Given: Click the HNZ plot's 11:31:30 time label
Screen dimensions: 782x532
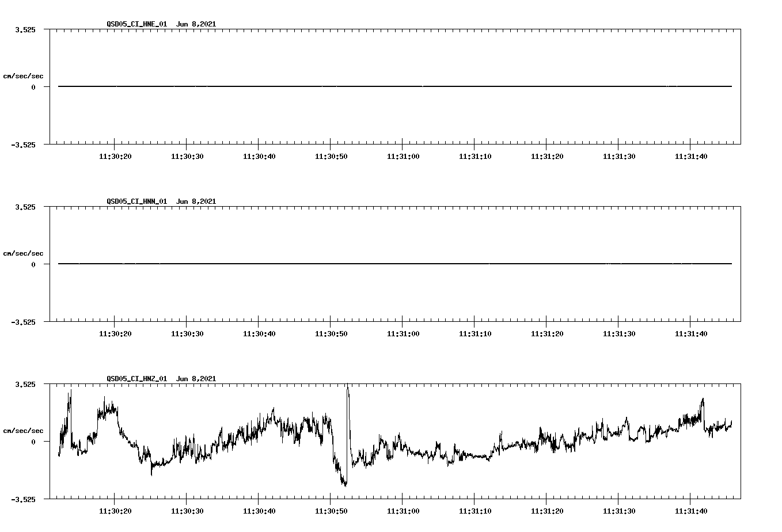Looking at the screenshot, I should click(x=619, y=511).
